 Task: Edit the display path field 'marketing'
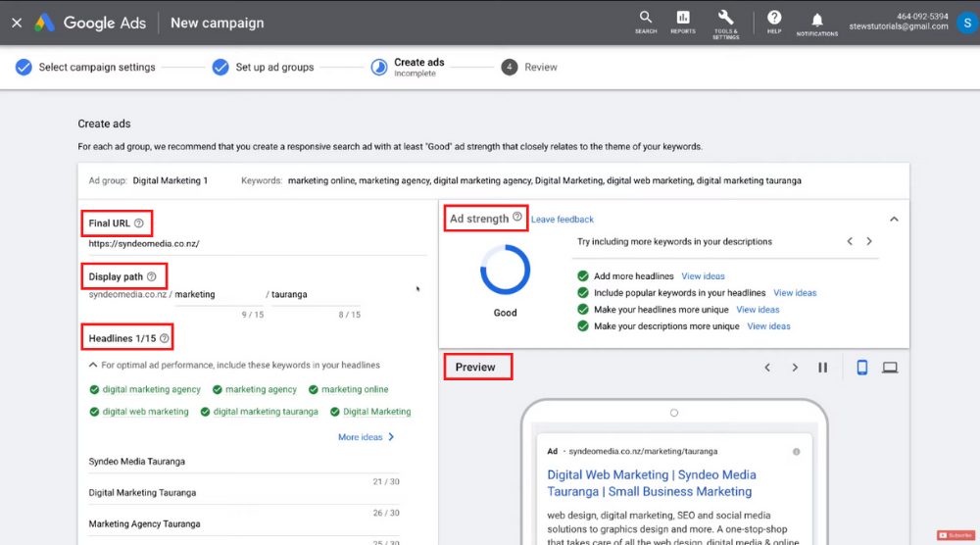[219, 294]
